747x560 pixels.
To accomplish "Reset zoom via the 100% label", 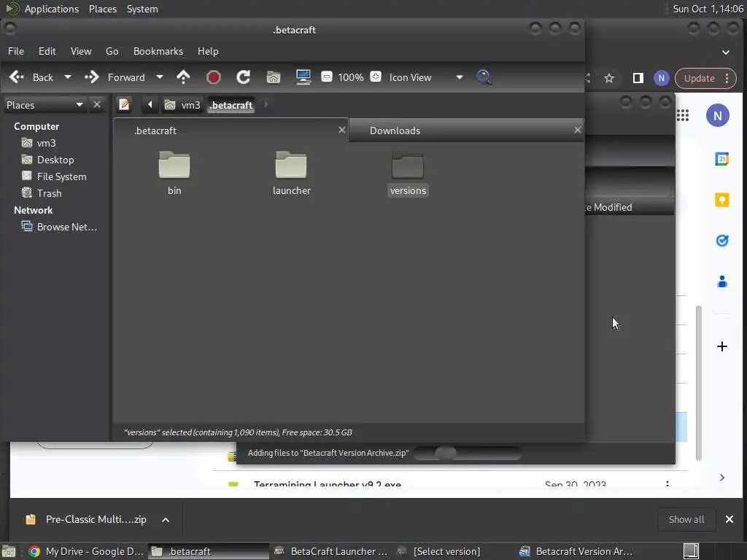I will 351,77.
